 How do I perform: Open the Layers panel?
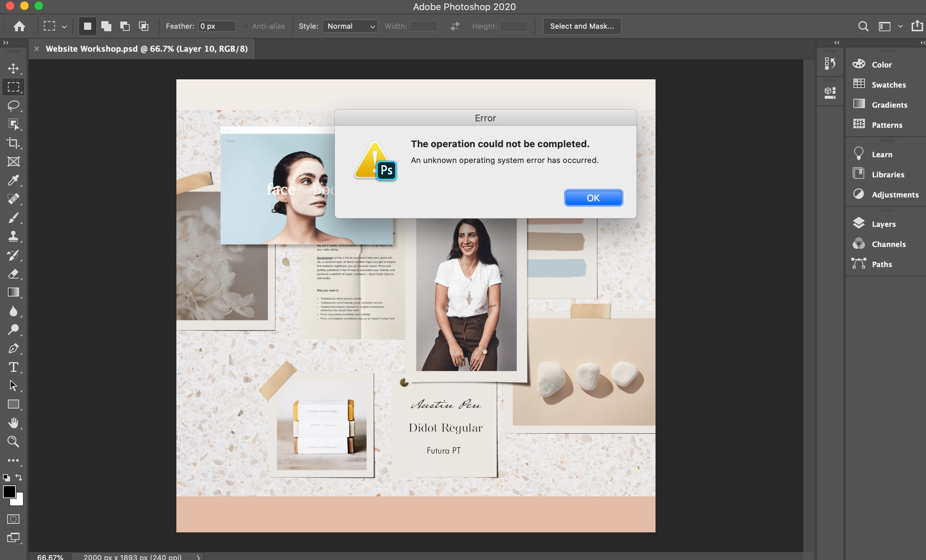(x=883, y=224)
